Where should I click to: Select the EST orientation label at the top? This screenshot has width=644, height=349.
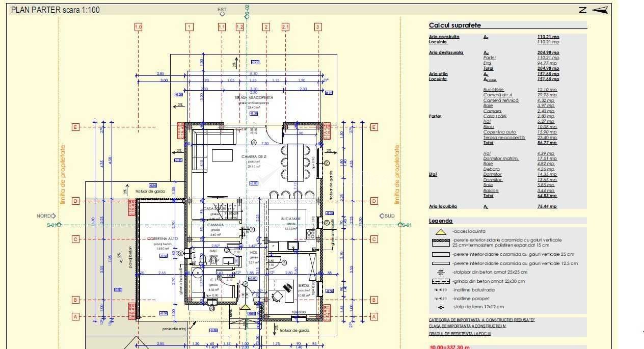pos(222,10)
